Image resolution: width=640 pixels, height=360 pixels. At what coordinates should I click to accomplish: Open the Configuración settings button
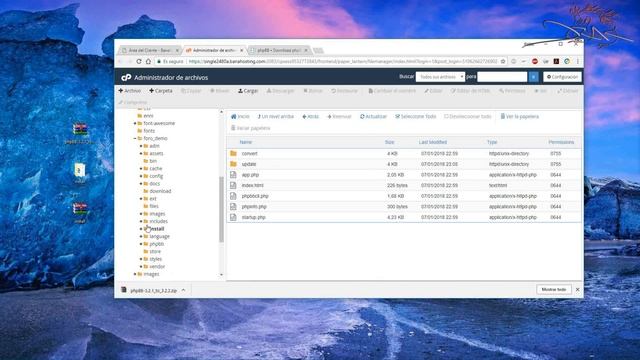click(562, 77)
